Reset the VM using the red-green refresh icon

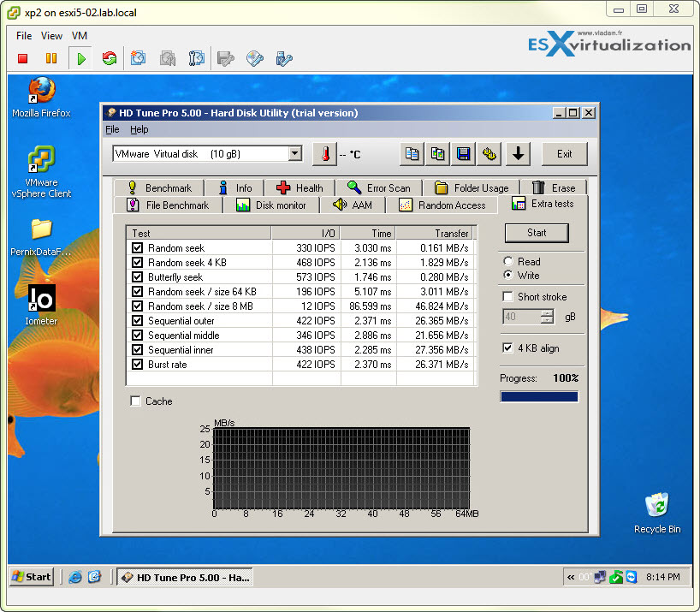(x=109, y=58)
